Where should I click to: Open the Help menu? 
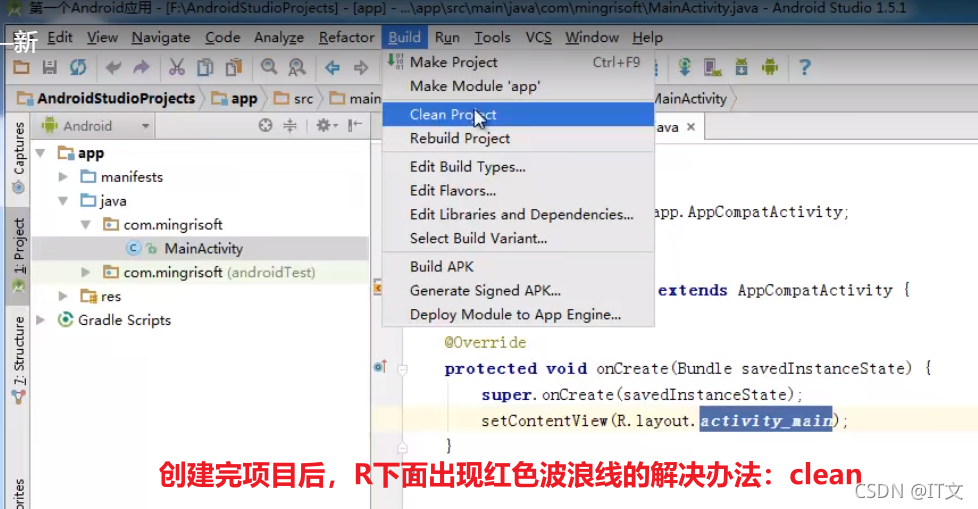click(x=647, y=37)
